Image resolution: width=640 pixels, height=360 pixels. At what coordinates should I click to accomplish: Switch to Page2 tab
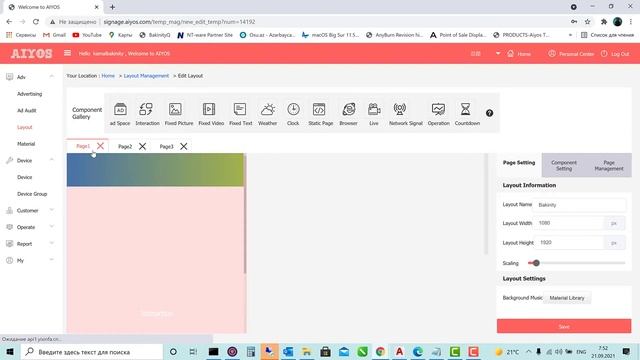(x=125, y=147)
